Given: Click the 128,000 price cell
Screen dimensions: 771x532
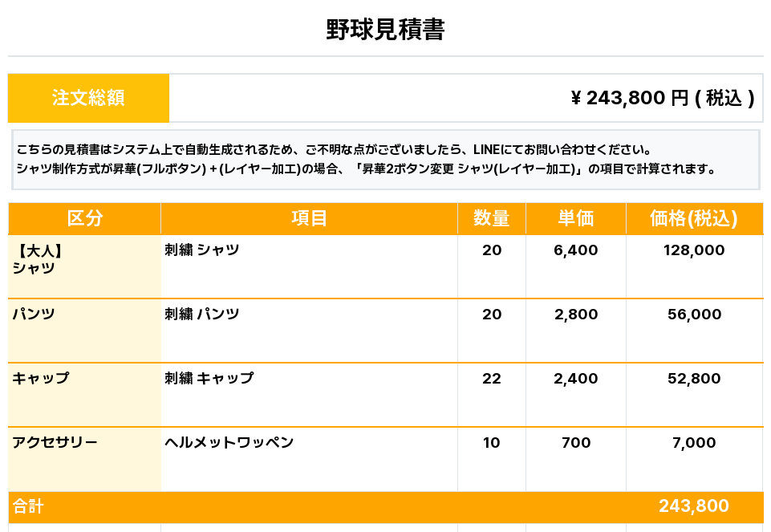Looking at the screenshot, I should tap(694, 250).
